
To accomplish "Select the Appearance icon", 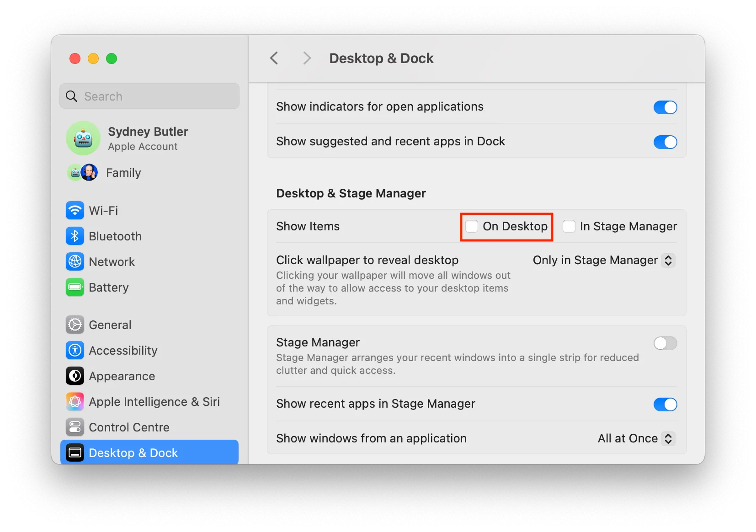I will pyautogui.click(x=75, y=376).
